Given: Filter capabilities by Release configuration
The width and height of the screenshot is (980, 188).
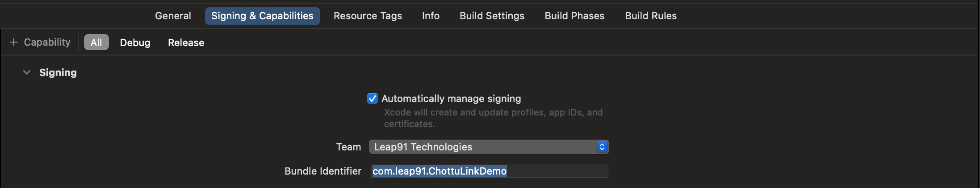Looking at the screenshot, I should pos(186,43).
